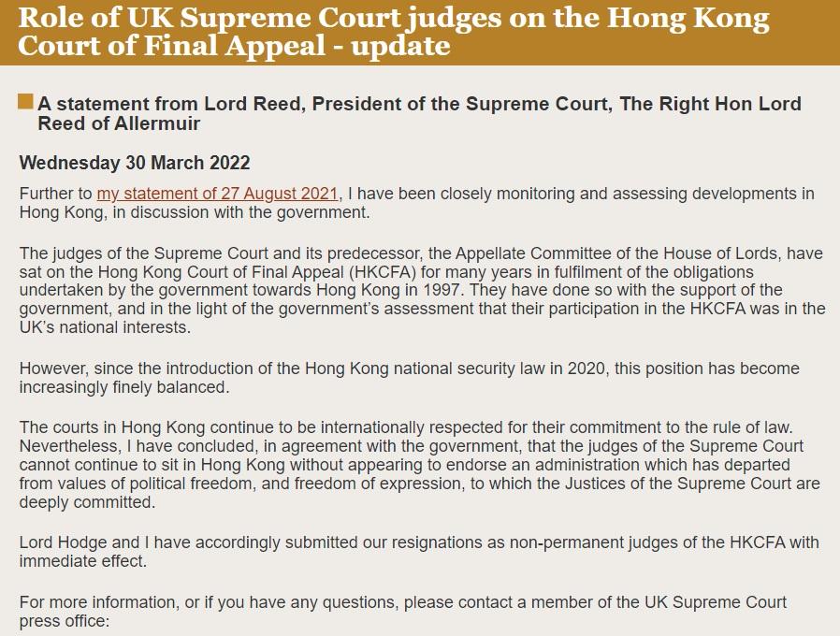
Task: Click the orange square bullet beside the statement heading
Action: click(26, 102)
